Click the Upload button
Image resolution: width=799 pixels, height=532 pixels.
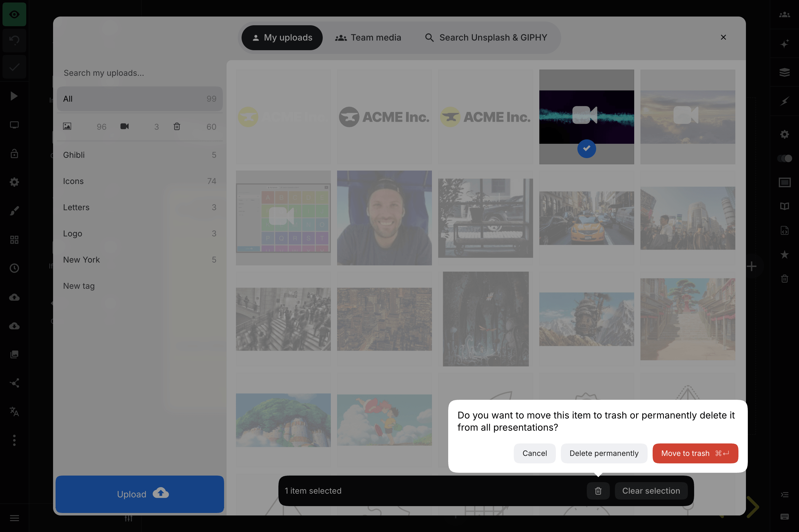point(140,494)
